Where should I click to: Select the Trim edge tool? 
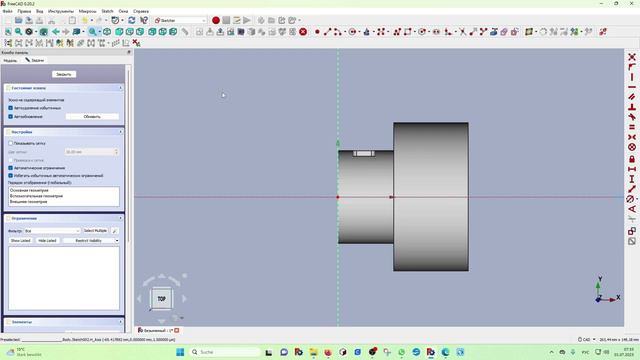[462, 31]
